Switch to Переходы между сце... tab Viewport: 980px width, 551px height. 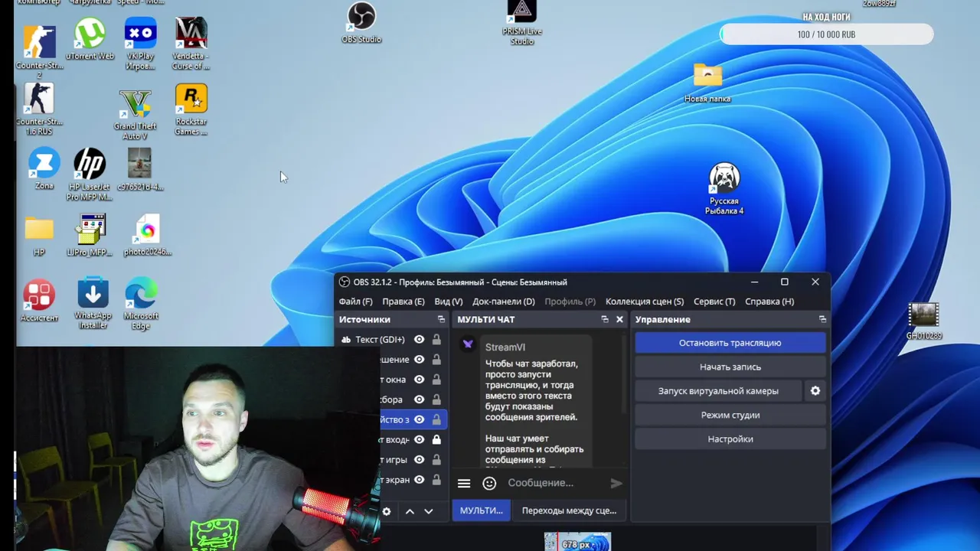(569, 510)
